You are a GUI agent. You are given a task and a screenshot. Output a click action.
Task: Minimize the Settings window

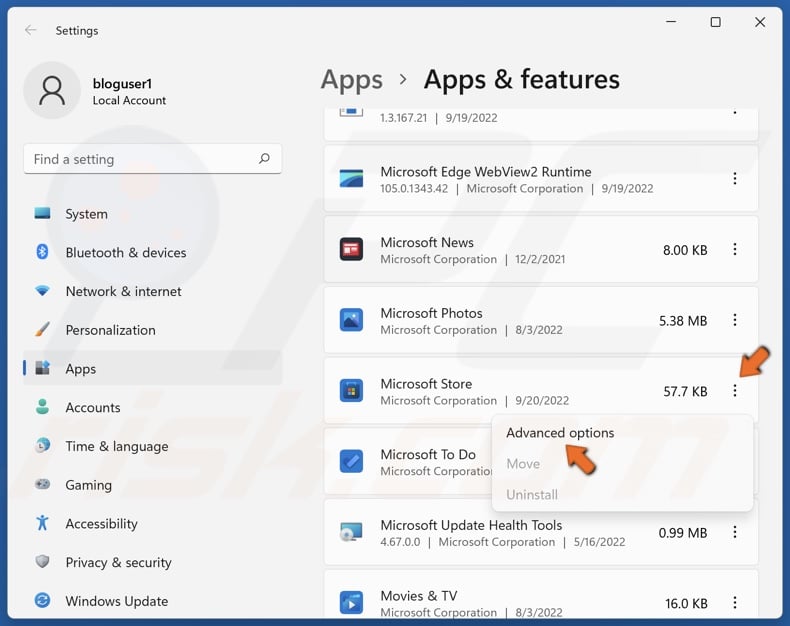click(x=671, y=22)
